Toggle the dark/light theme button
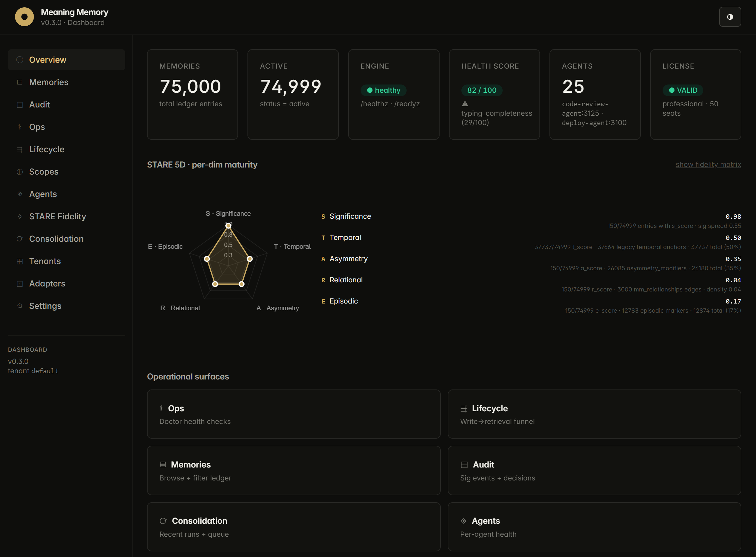Screen dimensions: 756x557 [x=730, y=17]
